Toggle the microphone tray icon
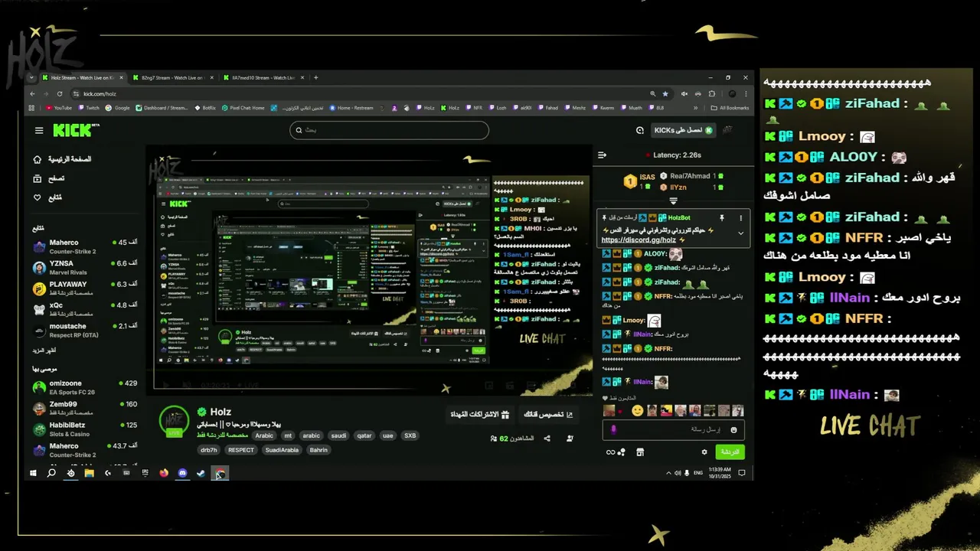 [686, 474]
